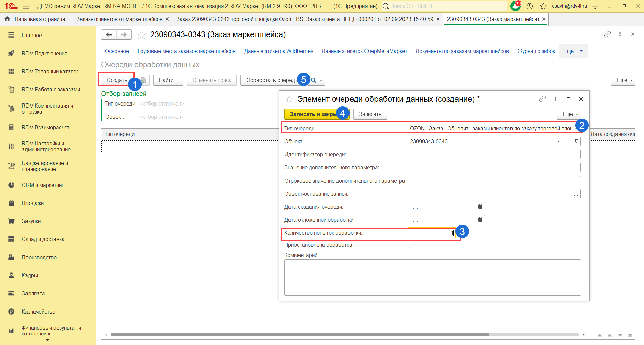This screenshot has width=644, height=345.
Task: Click the notifications bell icon
Action: [x=515, y=6]
